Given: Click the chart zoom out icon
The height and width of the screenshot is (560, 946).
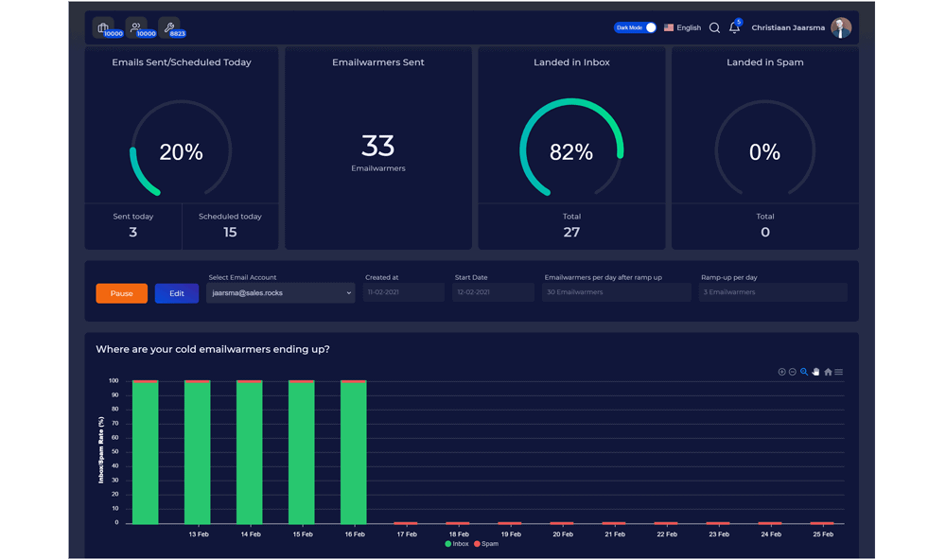Looking at the screenshot, I should [x=793, y=372].
